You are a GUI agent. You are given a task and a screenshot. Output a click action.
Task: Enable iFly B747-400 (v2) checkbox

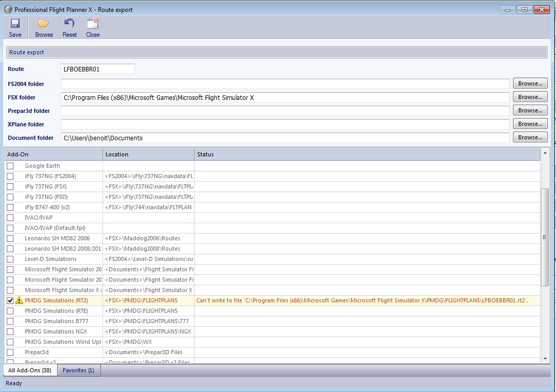click(x=10, y=207)
